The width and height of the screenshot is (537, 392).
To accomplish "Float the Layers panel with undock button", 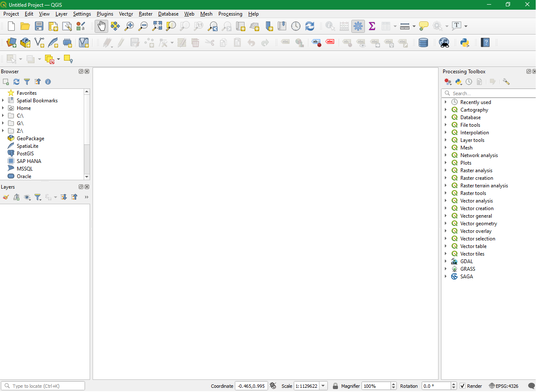I will (x=81, y=187).
